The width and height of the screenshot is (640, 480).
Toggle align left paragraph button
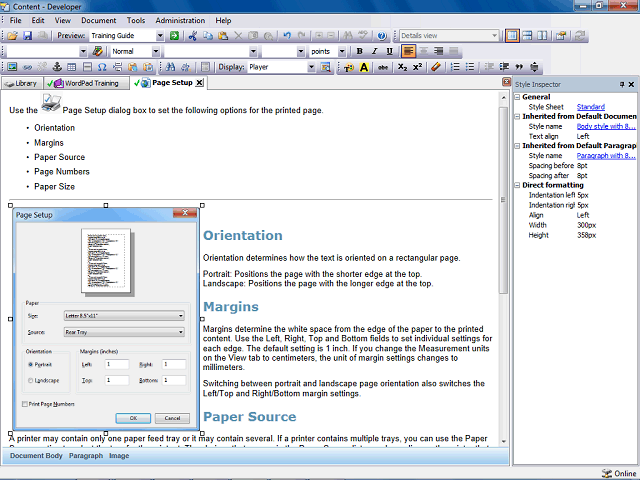pyautogui.click(x=408, y=51)
